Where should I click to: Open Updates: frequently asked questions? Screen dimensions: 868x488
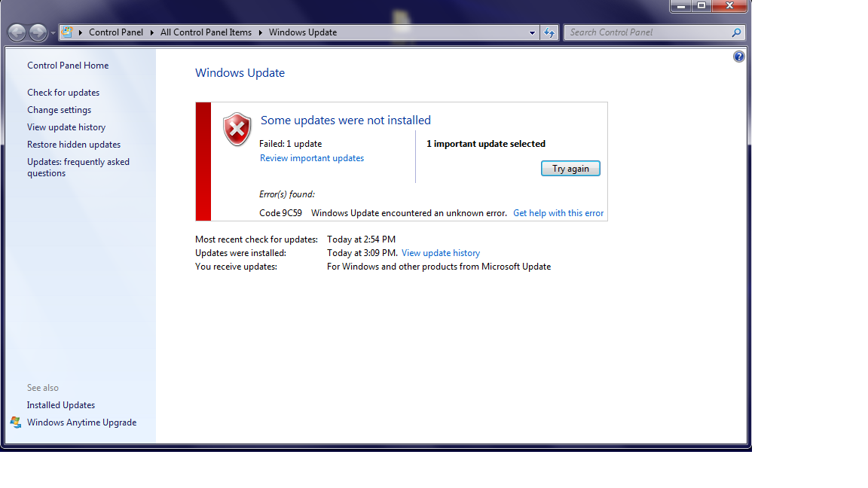tap(78, 167)
